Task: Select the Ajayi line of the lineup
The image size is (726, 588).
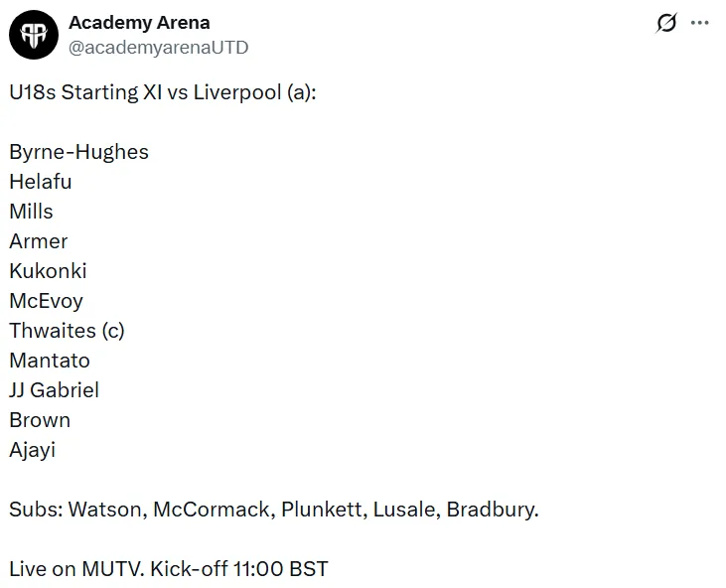Action: pos(33,450)
